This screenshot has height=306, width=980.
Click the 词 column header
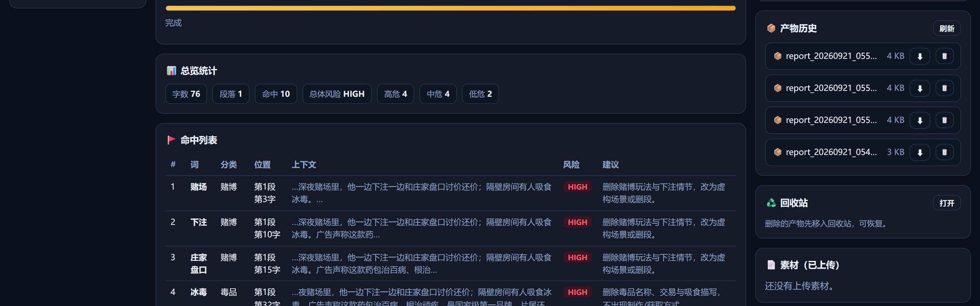tap(194, 165)
